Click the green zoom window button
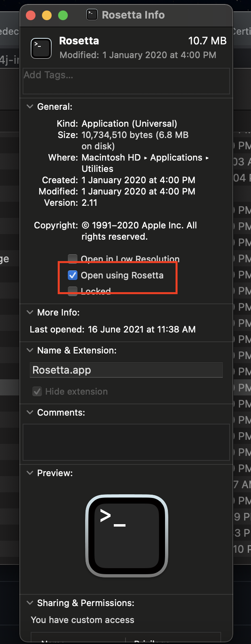Screen dimensions: 251x644 click(63, 15)
